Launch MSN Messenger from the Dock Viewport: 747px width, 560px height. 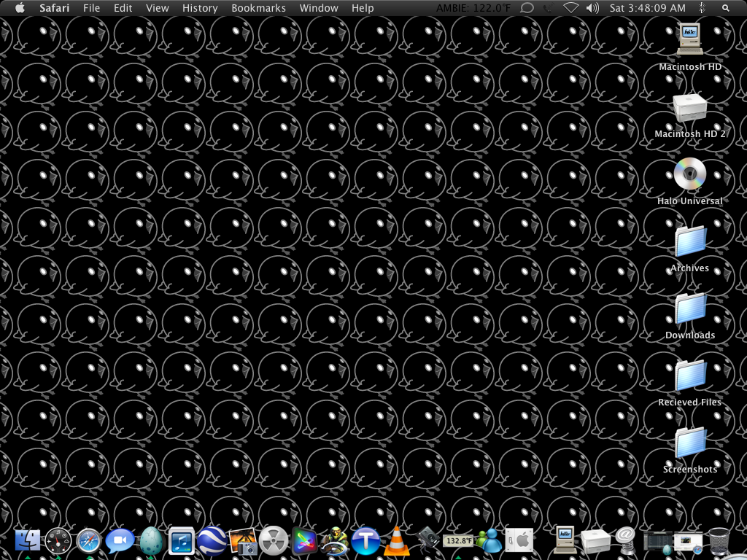(x=489, y=541)
